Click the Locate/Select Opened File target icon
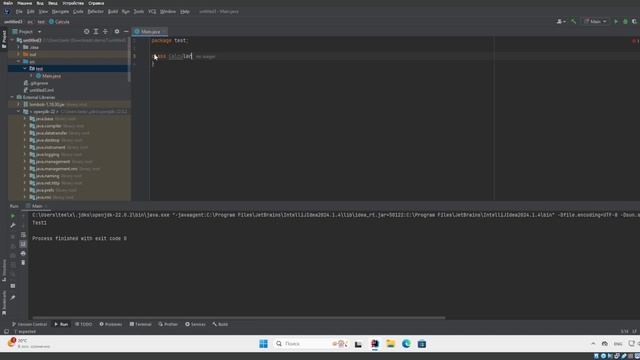 (86, 31)
